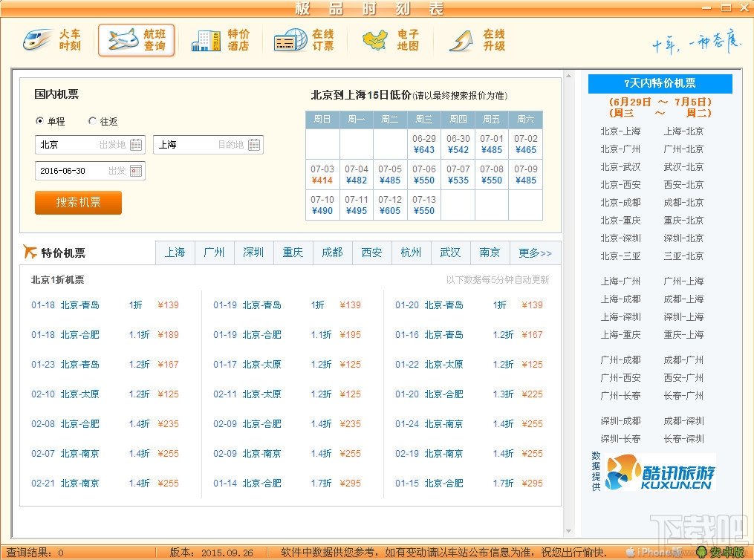This screenshot has height=560, width=754.
Task: Select the 往返 round-trip radio button
Action: [92, 121]
